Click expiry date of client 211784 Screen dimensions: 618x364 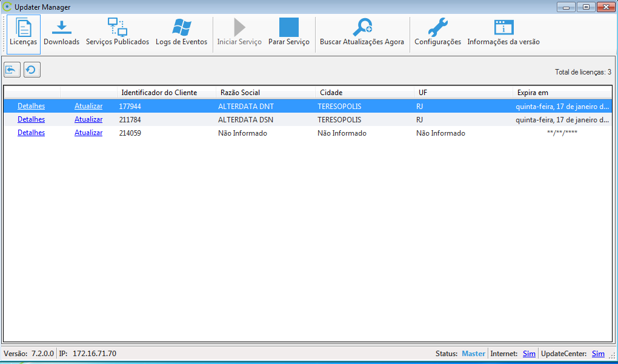click(563, 120)
